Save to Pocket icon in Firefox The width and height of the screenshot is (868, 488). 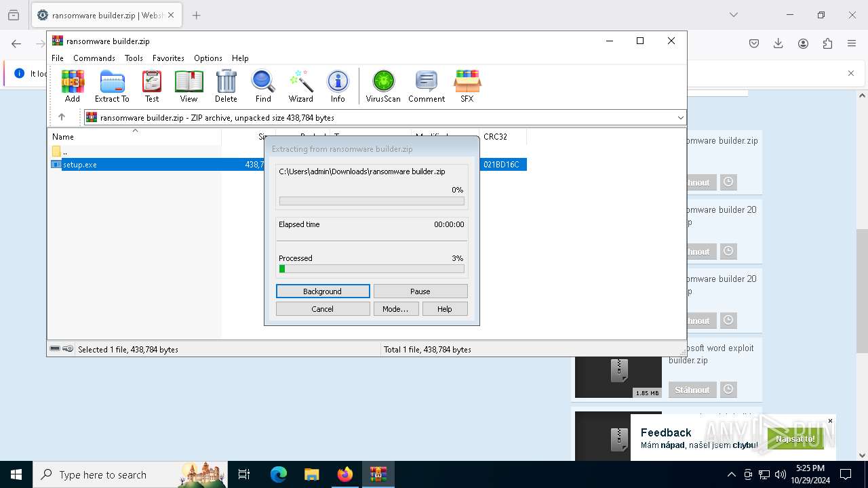[754, 43]
